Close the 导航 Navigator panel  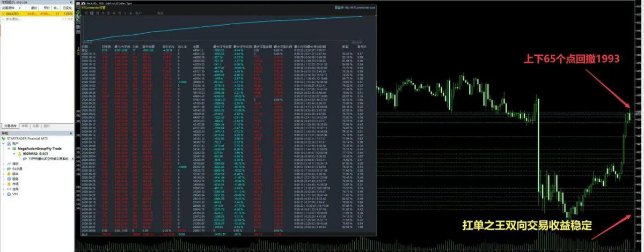tap(71, 133)
